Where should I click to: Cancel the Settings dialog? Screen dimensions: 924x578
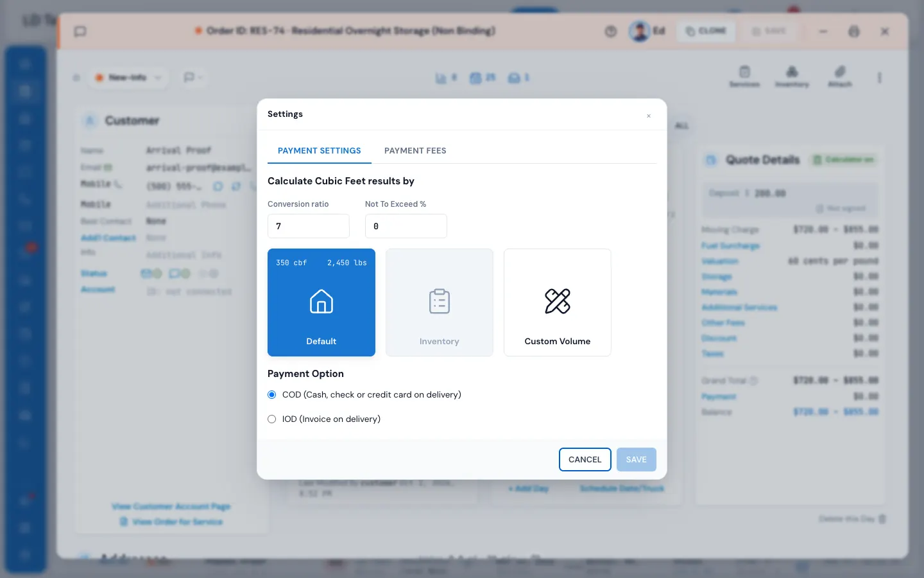(x=585, y=459)
